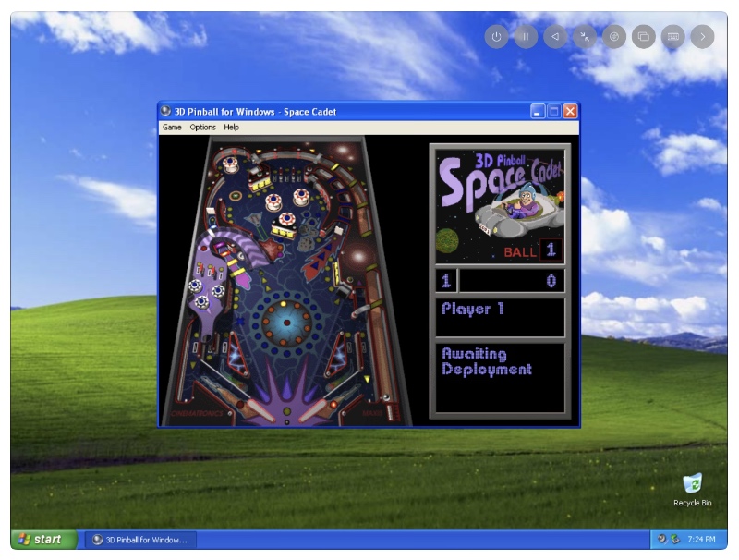739x560 pixels.
Task: Select the 3D Pinball taskbar button
Action: (140, 540)
